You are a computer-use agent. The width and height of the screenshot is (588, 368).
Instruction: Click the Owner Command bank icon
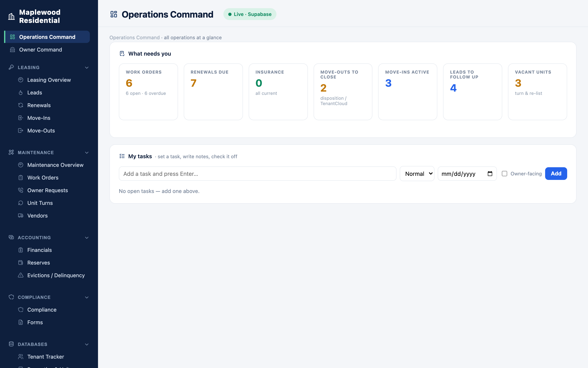click(12, 50)
